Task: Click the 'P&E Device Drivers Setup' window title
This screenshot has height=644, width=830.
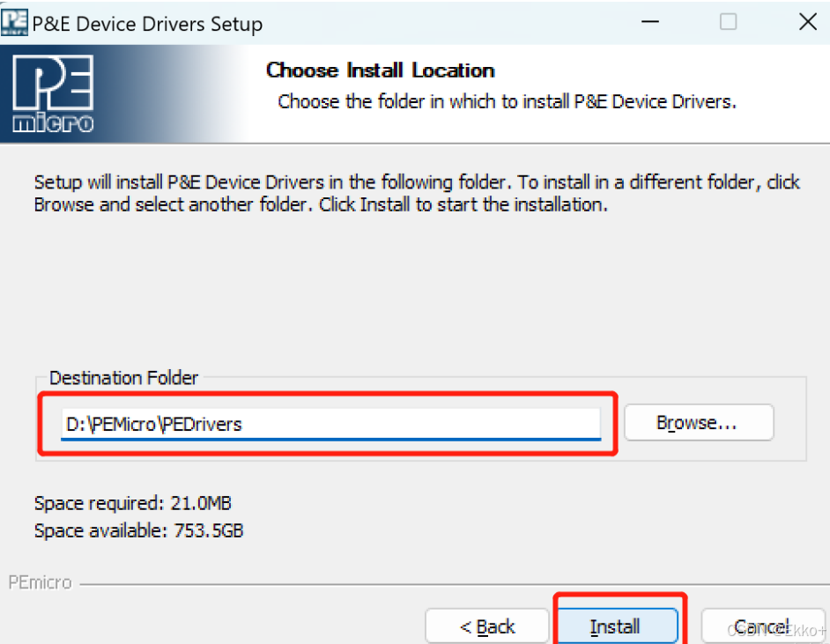Action: tap(147, 25)
